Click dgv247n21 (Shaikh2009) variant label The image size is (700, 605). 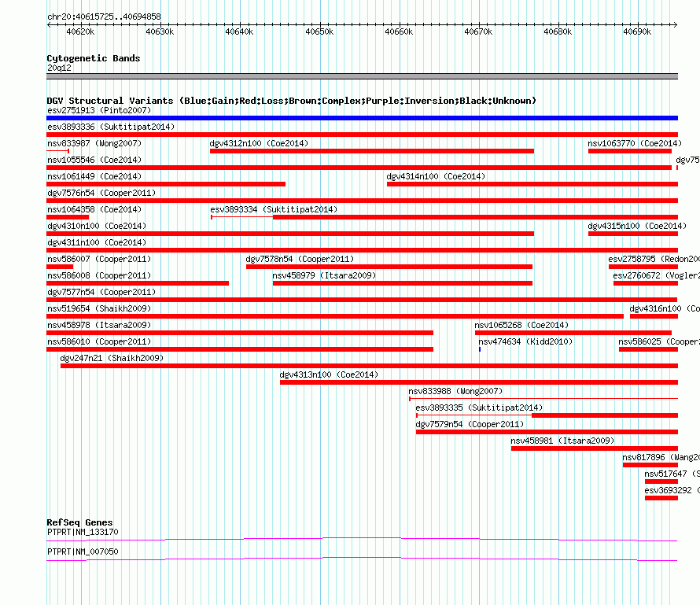(x=112, y=358)
